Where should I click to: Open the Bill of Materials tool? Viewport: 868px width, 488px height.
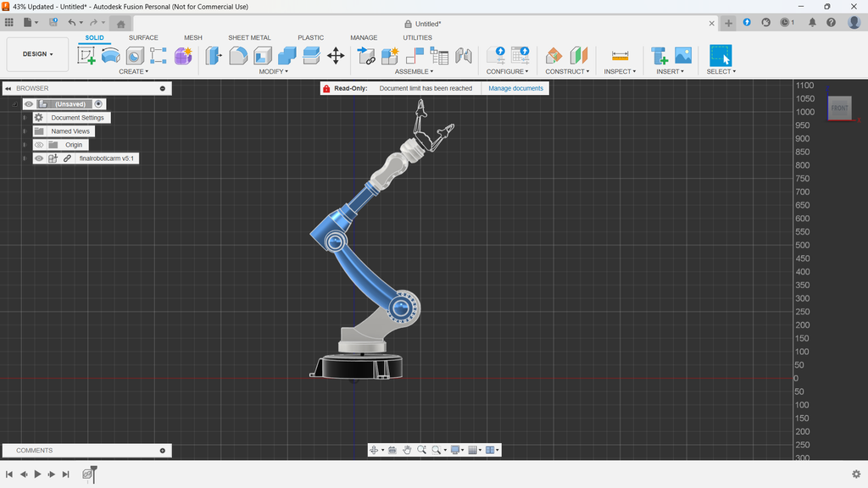pos(439,55)
